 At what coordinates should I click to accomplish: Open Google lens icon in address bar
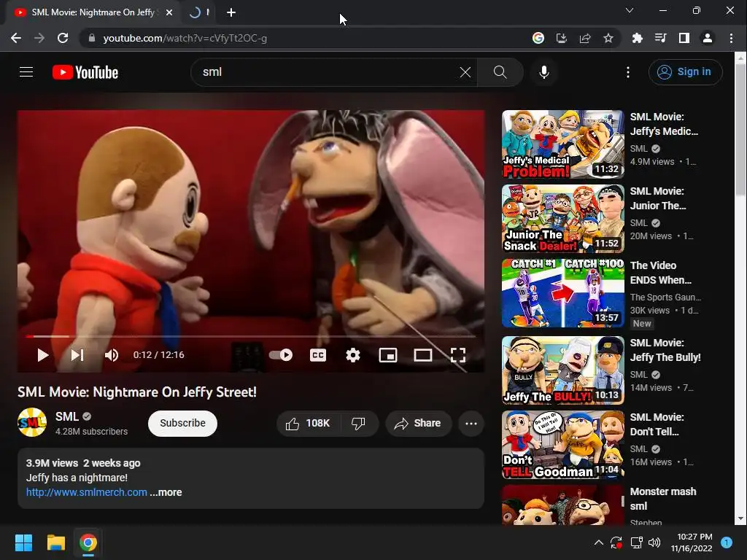pos(538,38)
